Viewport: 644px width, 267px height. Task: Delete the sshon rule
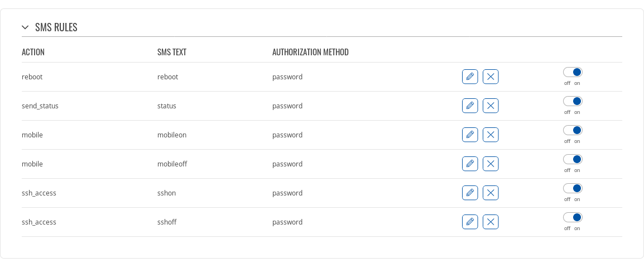(491, 193)
